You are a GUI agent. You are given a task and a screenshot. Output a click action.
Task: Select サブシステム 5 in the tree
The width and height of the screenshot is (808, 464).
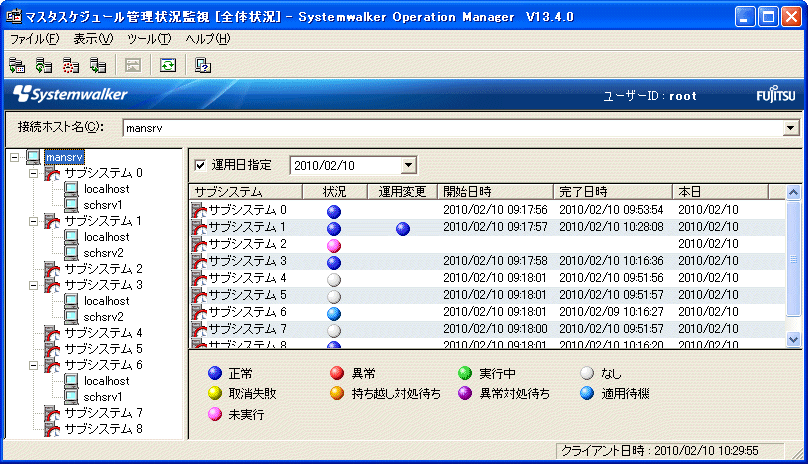tap(103, 349)
